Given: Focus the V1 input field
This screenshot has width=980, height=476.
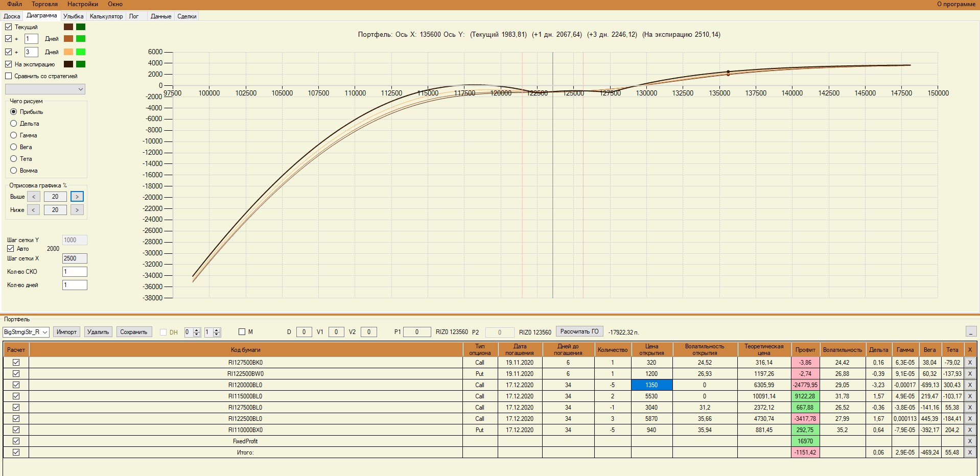Looking at the screenshot, I should (336, 332).
